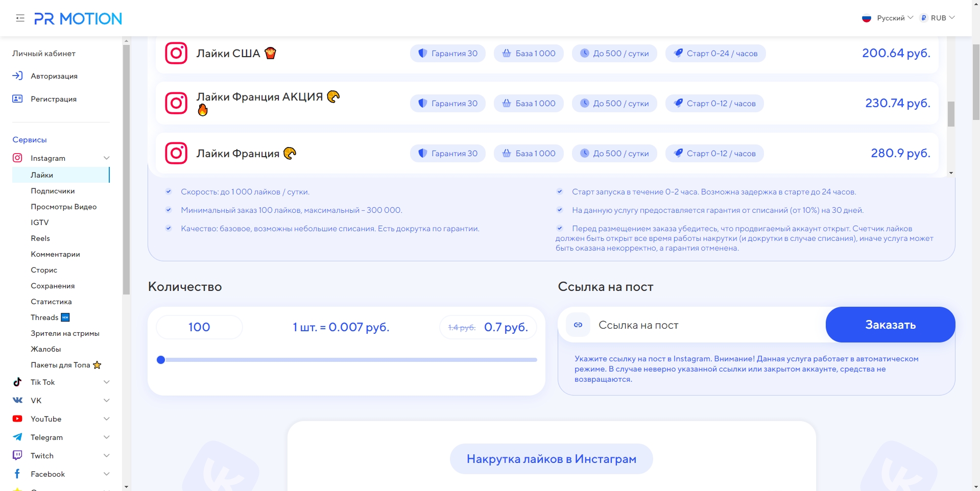Open Зрители на стримы service page
980x491 pixels.
tap(65, 333)
